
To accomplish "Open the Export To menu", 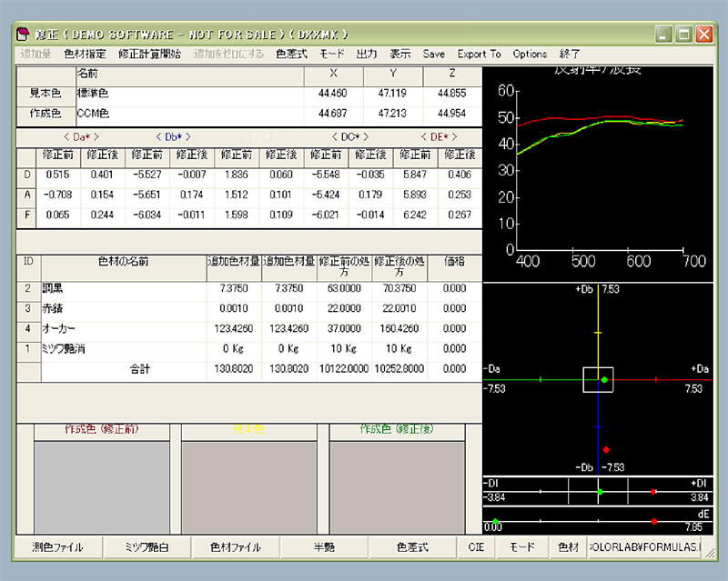I will click(479, 55).
